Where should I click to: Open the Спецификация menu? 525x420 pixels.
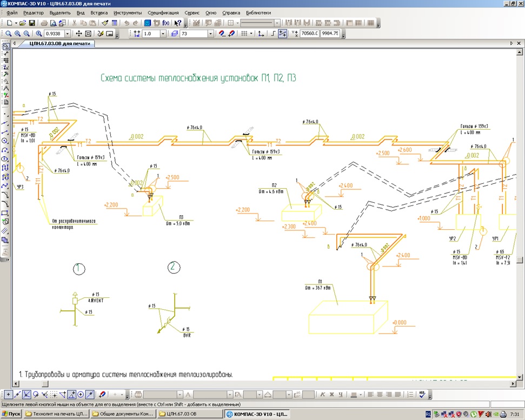click(163, 12)
